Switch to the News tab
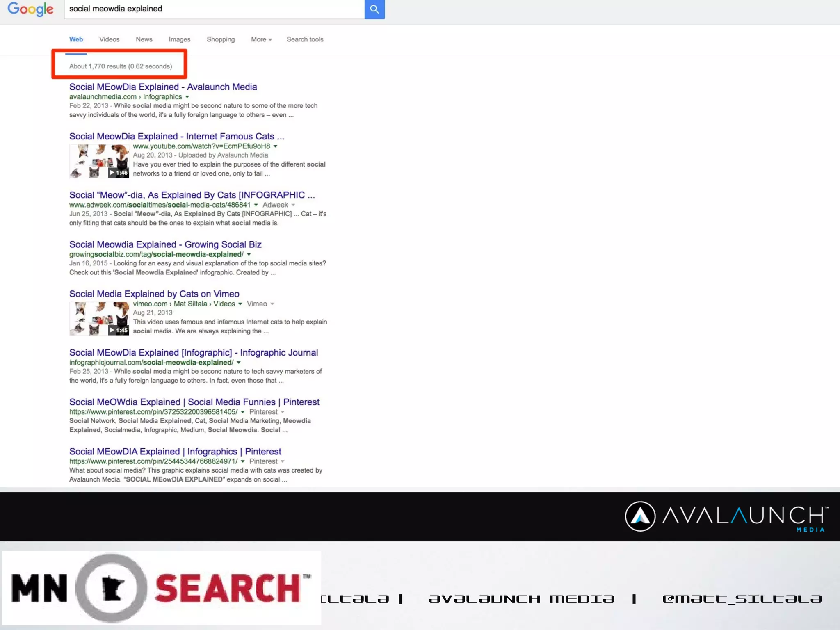Viewport: 840px width, 630px height. pos(144,39)
